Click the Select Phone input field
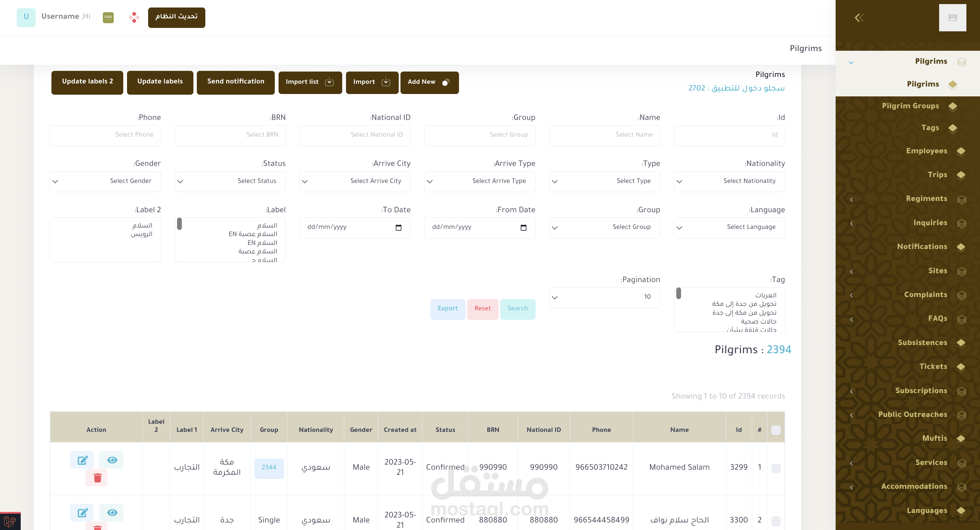Viewport: 980px width, 530px height. point(105,135)
